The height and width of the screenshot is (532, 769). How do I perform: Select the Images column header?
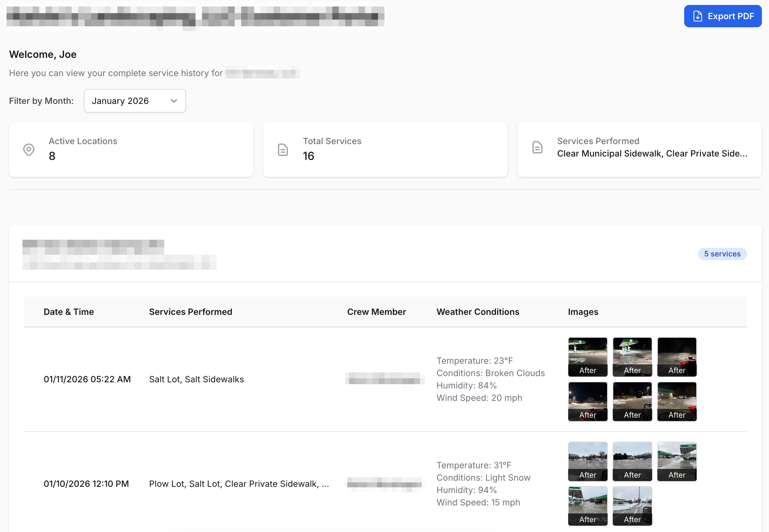[x=583, y=312]
